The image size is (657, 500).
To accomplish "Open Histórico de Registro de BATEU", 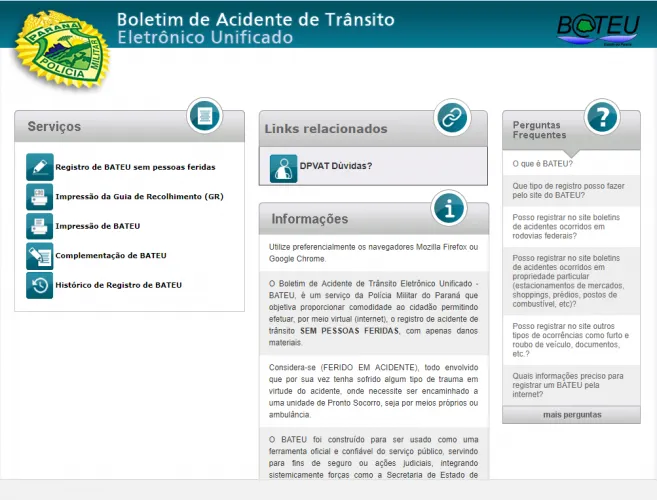I will [x=119, y=285].
